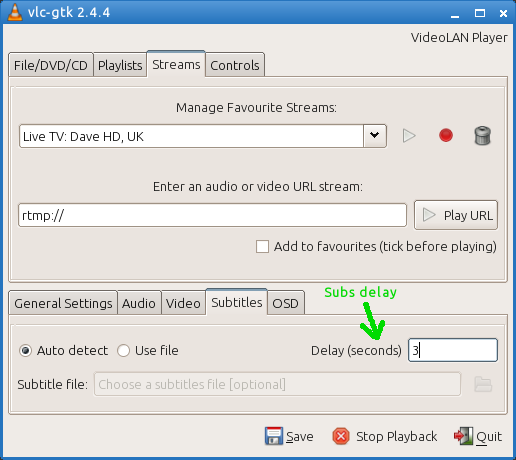Play the selected favourite stream

tap(409, 136)
